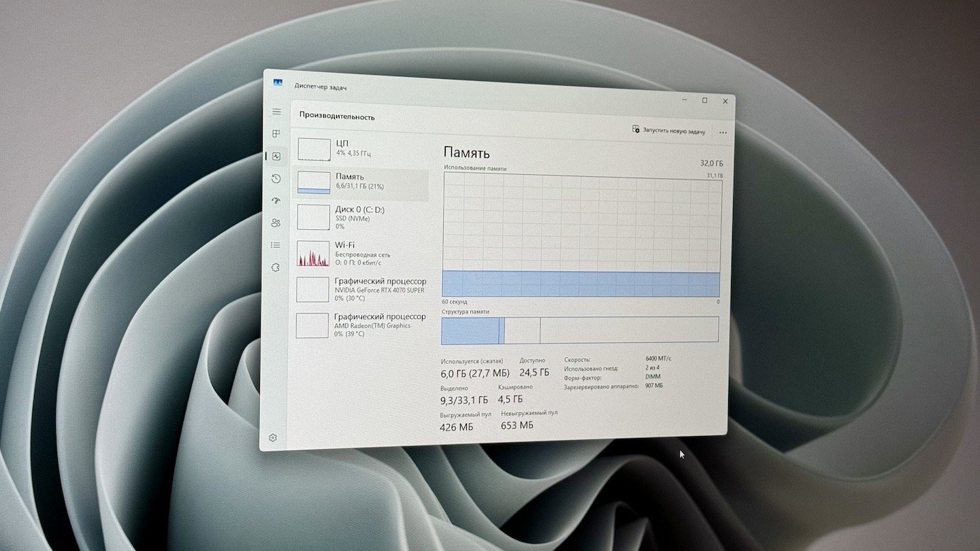
Task: Click Запустить новую задачу button
Action: 669,130
